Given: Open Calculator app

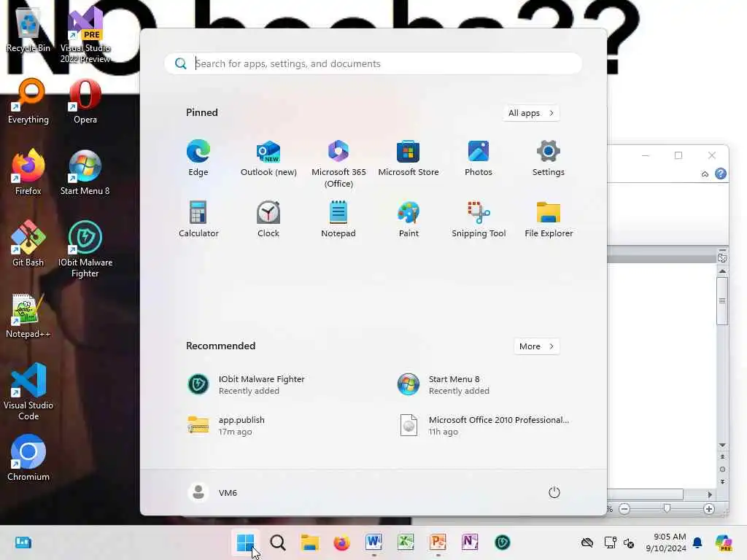Looking at the screenshot, I should (198, 219).
